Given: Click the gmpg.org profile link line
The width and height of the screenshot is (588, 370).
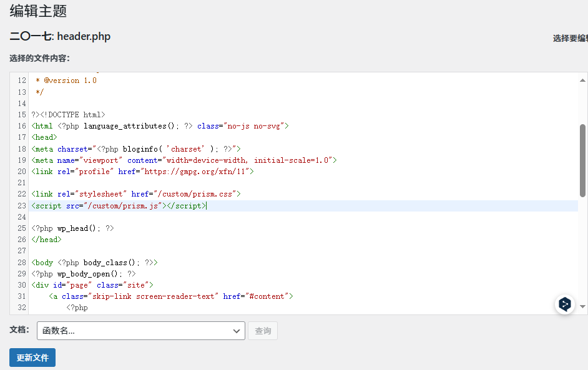Looking at the screenshot, I should click(142, 172).
